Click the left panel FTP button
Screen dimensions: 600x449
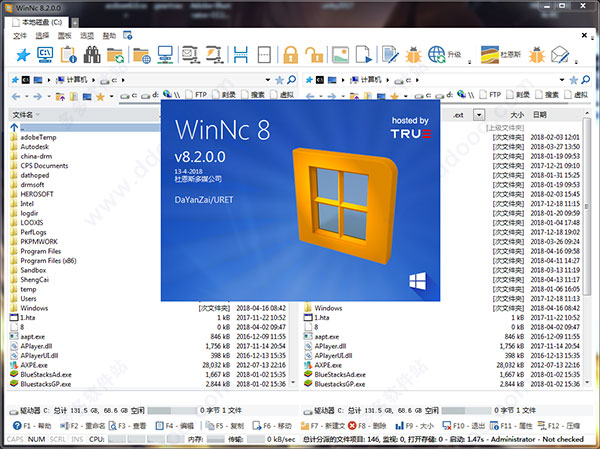point(196,95)
